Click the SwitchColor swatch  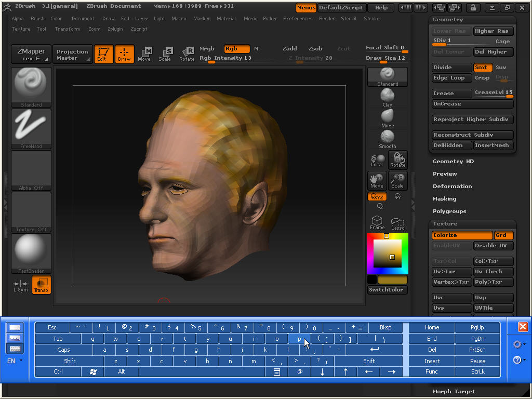point(387,290)
